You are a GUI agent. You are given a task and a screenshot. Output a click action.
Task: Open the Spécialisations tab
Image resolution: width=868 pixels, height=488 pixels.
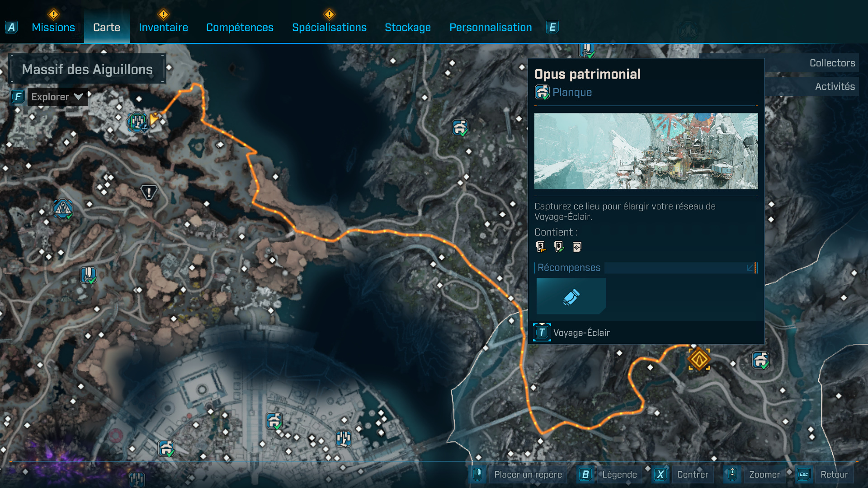coord(329,28)
